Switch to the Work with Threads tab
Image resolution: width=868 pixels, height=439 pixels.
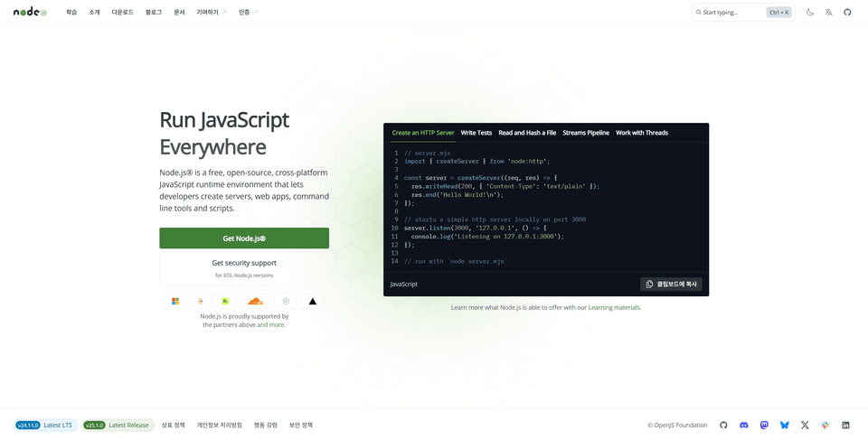(x=642, y=133)
